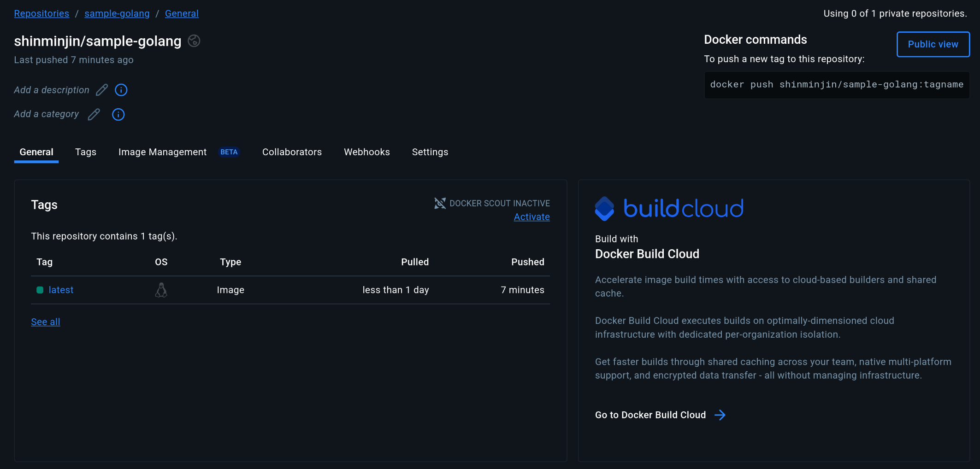Open info icon next to category

point(118,114)
